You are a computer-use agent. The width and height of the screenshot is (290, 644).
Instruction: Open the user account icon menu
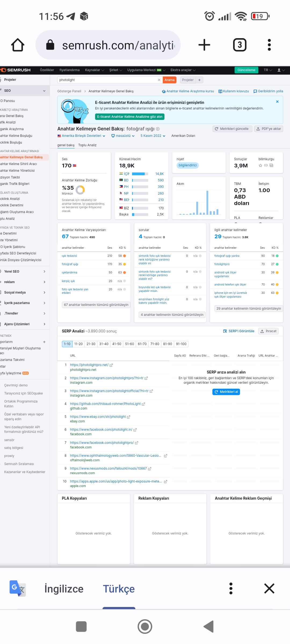281,70
